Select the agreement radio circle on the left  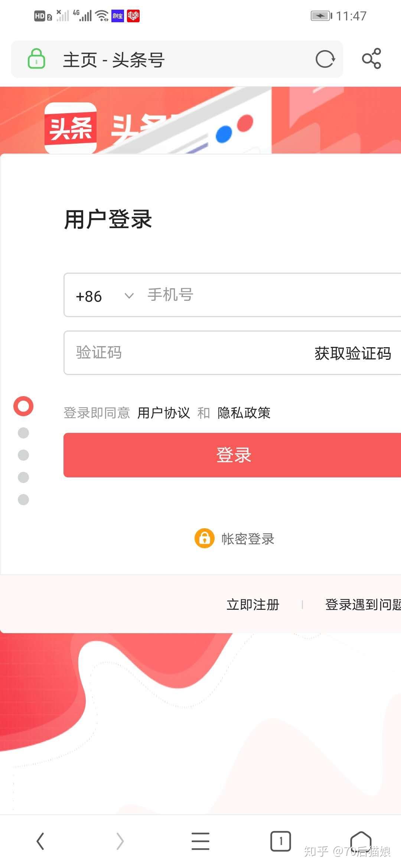pyautogui.click(x=23, y=407)
